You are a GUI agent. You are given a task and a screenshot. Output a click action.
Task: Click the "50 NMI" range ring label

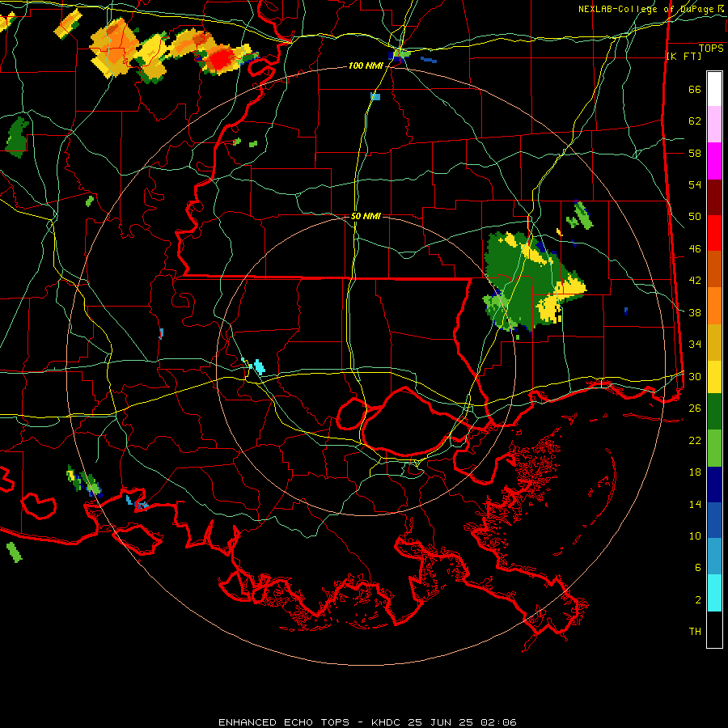point(366,216)
